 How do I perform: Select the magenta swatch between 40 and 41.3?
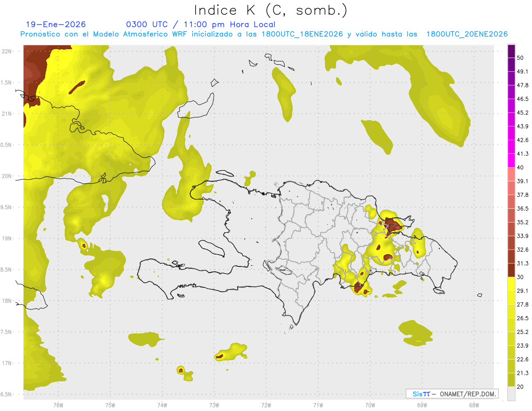click(512, 160)
